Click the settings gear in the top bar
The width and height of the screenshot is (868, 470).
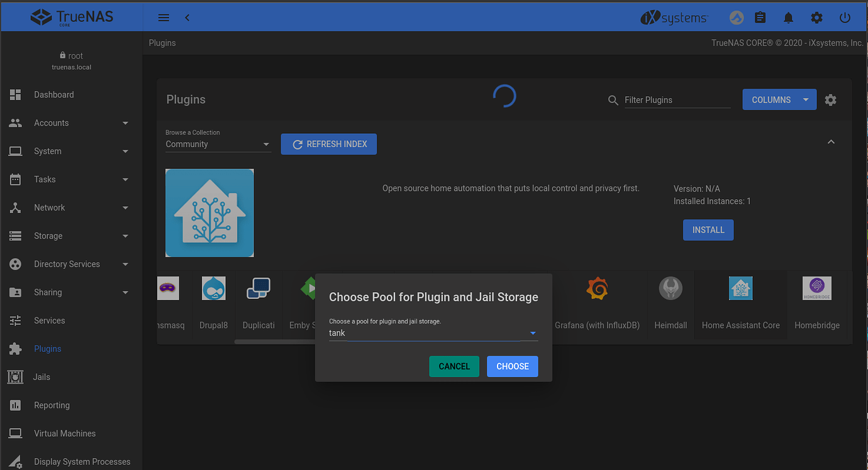click(816, 17)
